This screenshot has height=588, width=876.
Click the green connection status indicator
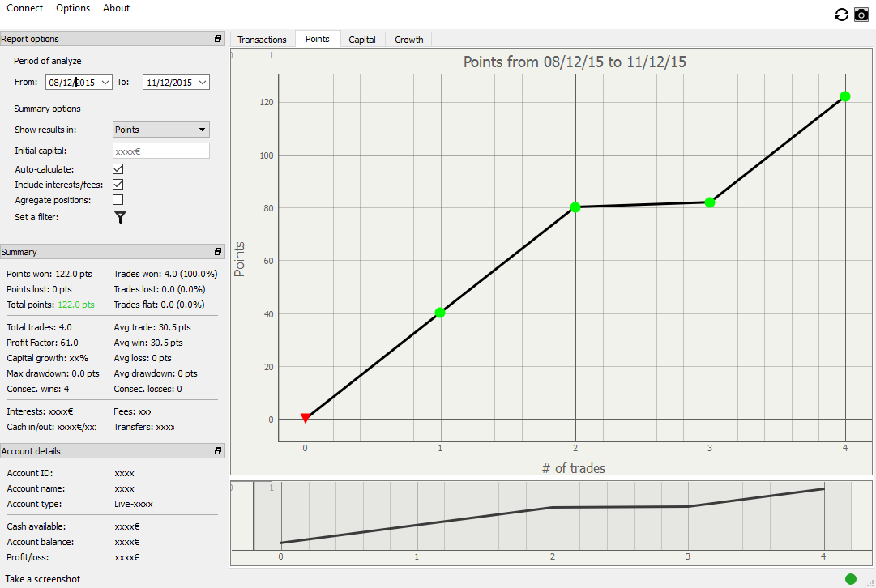tap(850, 579)
